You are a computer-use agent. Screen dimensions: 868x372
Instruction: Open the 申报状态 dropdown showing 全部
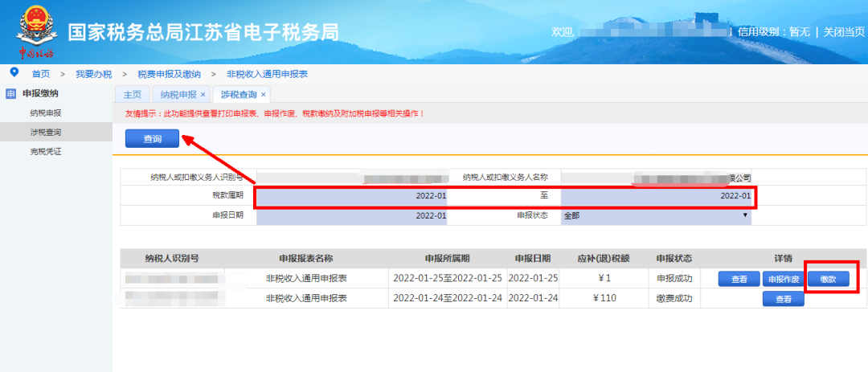pyautogui.click(x=656, y=215)
